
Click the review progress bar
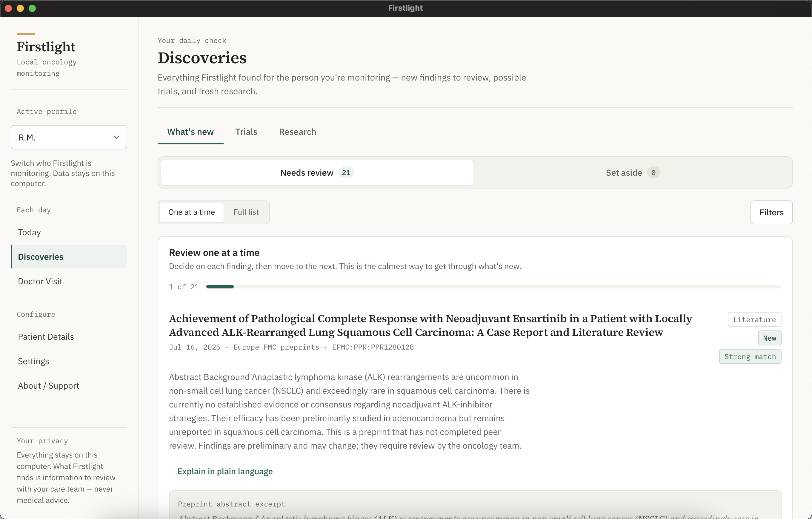click(x=494, y=287)
